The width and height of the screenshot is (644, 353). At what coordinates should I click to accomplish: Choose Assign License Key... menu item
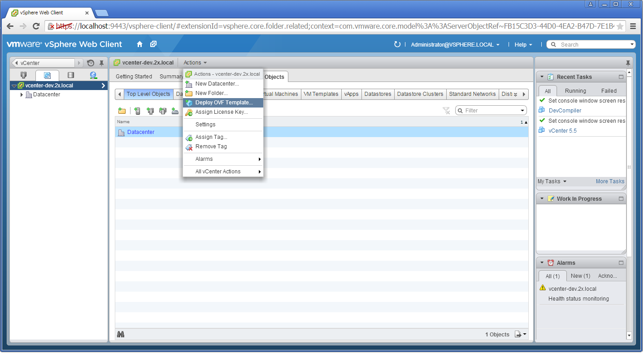223,112
